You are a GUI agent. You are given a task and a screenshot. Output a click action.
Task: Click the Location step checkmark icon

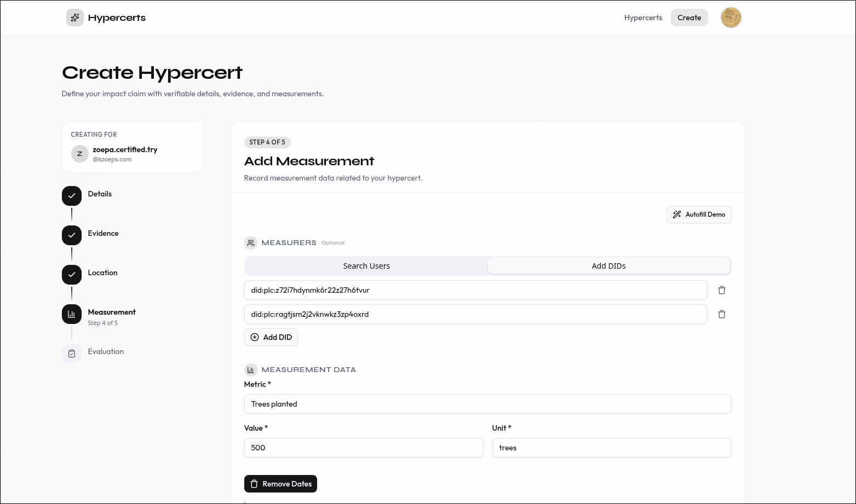pos(72,275)
